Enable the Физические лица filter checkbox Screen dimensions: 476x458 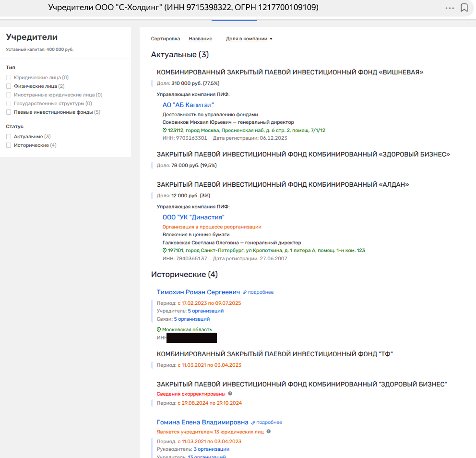(x=9, y=86)
